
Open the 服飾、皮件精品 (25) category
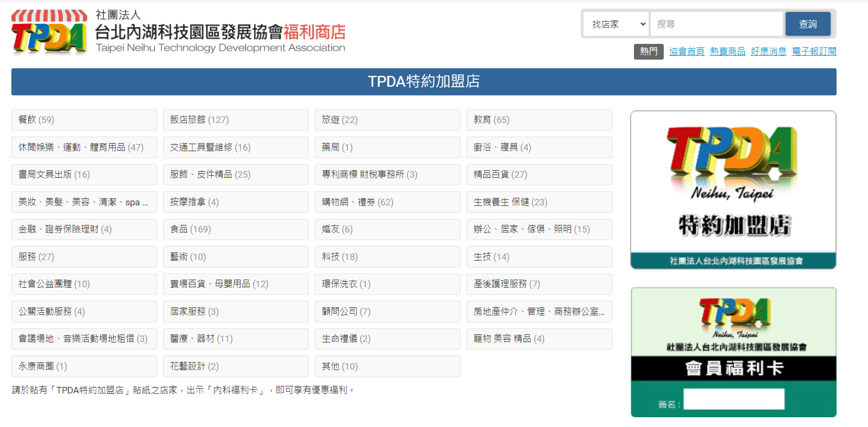coord(236,174)
